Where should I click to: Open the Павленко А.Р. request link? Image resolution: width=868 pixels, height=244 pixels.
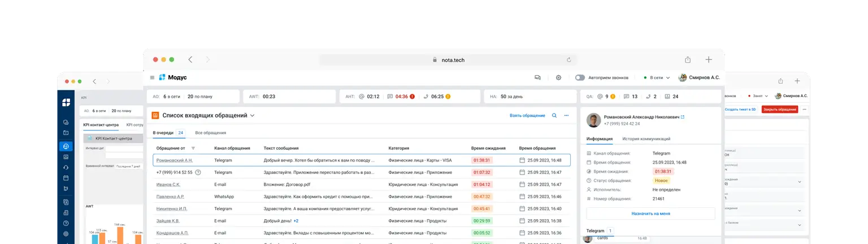pyautogui.click(x=170, y=197)
